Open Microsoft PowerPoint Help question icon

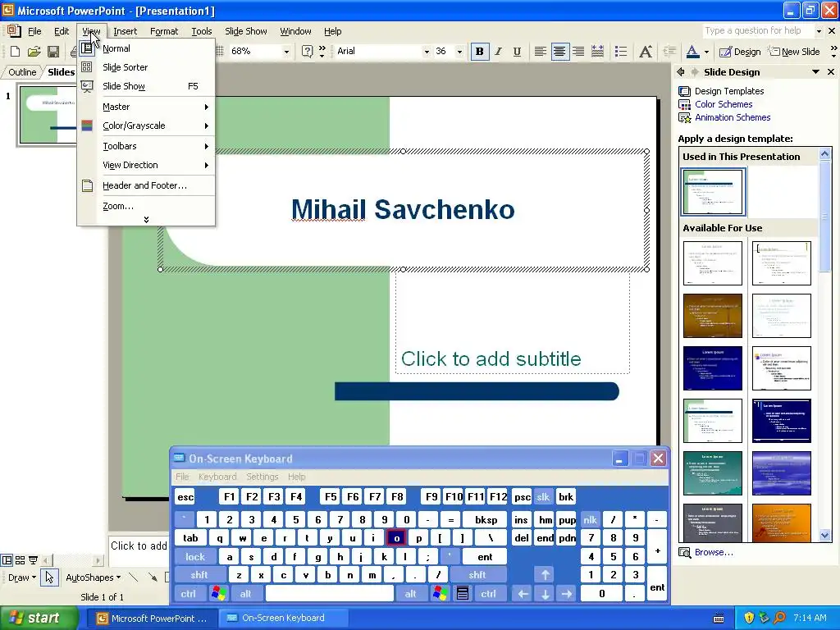(307, 52)
